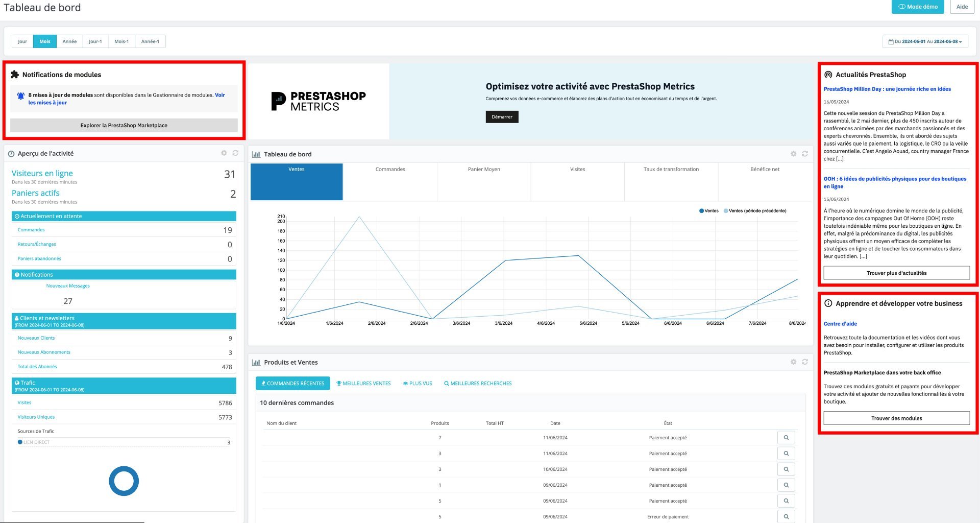Click Explorer la PrestaShop Marketplace button

(124, 125)
